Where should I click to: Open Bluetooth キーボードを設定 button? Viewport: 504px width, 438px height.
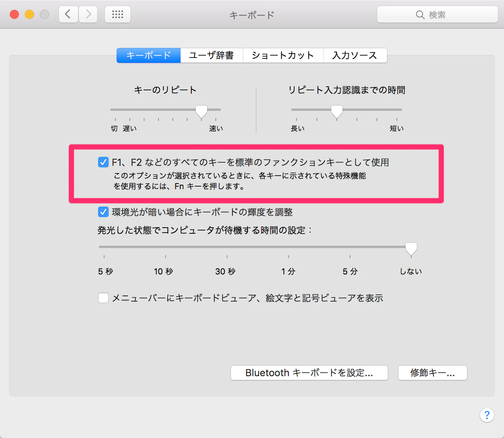pos(309,373)
